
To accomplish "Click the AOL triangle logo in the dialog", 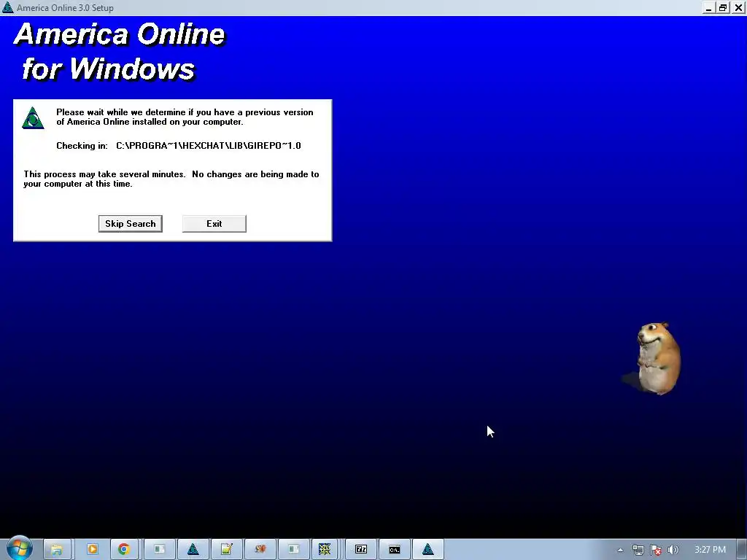I will click(x=33, y=118).
